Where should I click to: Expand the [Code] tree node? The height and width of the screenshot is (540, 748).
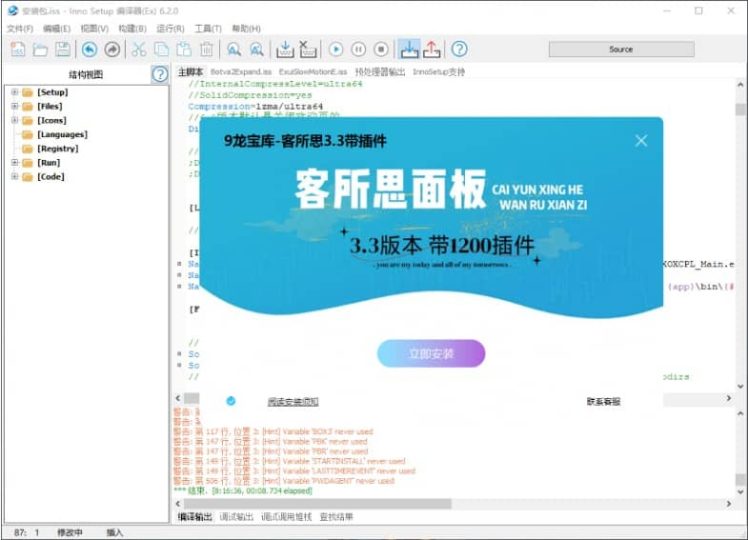click(15, 177)
